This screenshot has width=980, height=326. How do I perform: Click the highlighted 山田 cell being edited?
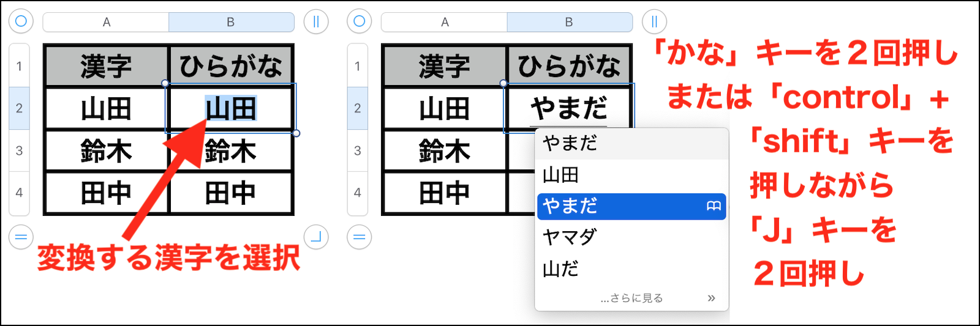pos(231,109)
